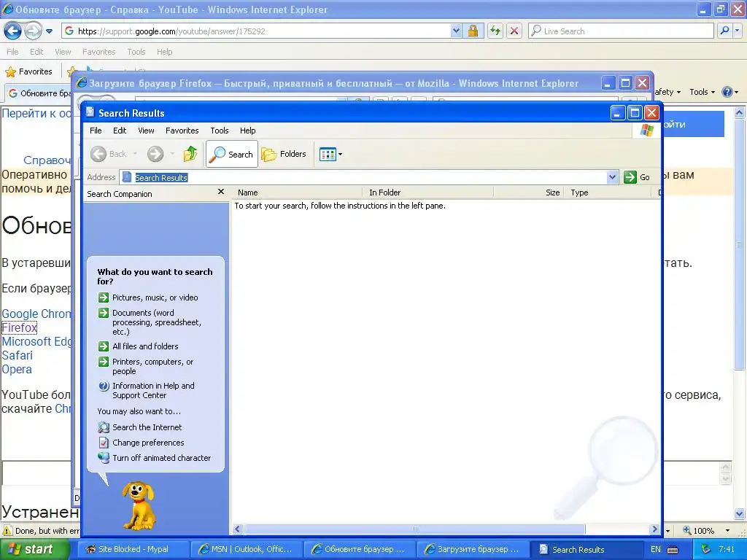Click the Up folder icon in Search Results
747x560 pixels.
click(x=190, y=154)
